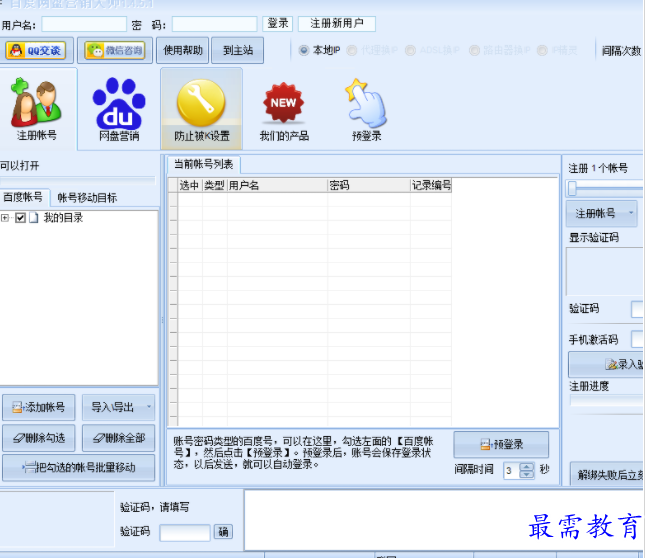Click the 添加帐号 button
This screenshot has height=558, width=650.
(39, 408)
